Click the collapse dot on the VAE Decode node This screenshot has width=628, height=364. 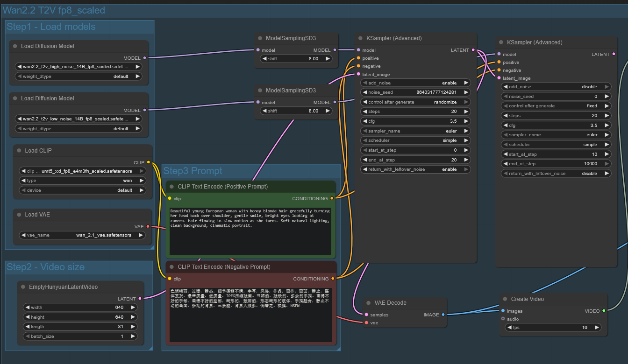369,303
